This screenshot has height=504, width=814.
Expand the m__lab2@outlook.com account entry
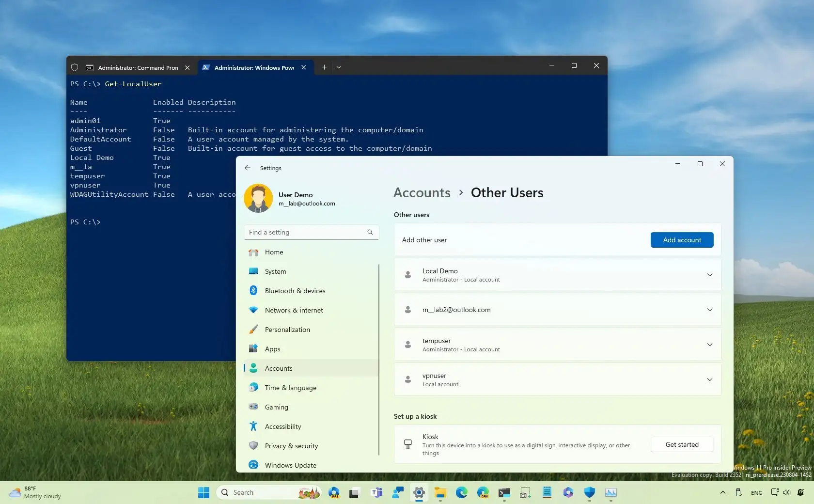pos(709,310)
